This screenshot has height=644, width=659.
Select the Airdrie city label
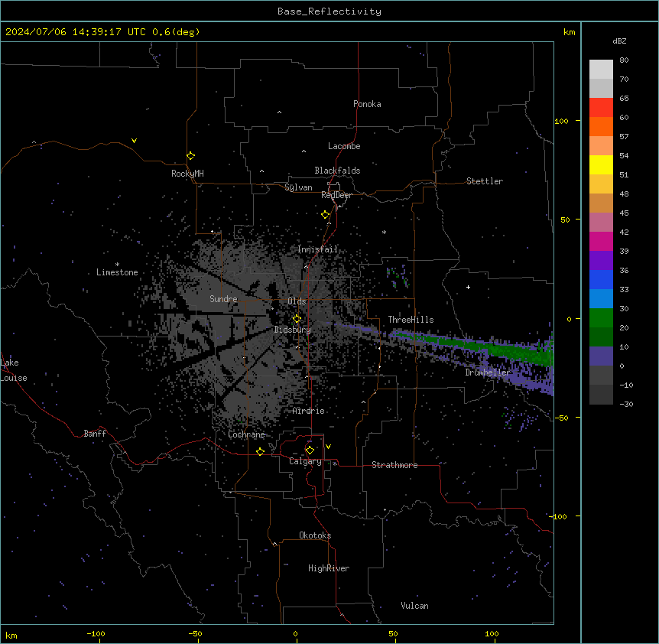click(308, 411)
